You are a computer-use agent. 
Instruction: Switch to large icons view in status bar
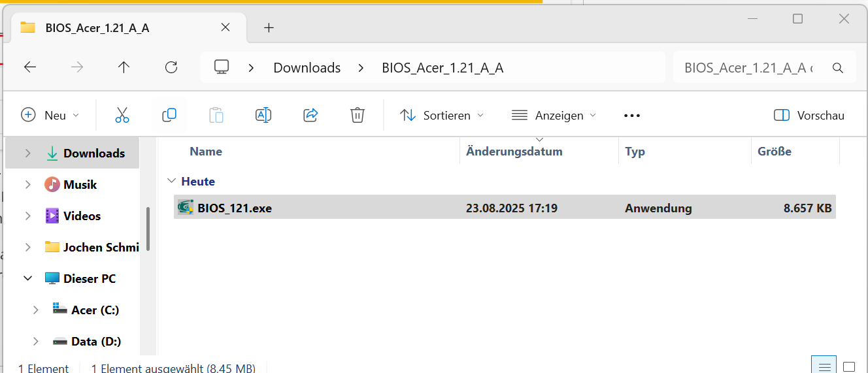[x=849, y=367]
